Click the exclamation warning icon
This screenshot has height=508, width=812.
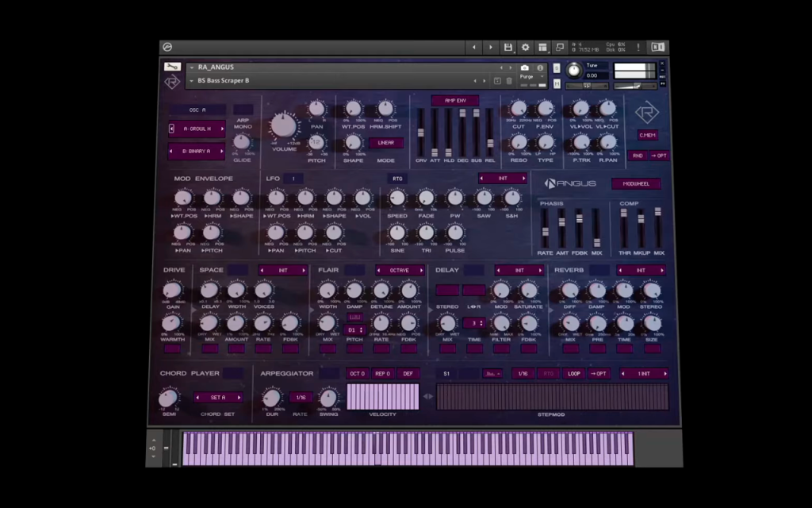(x=638, y=47)
